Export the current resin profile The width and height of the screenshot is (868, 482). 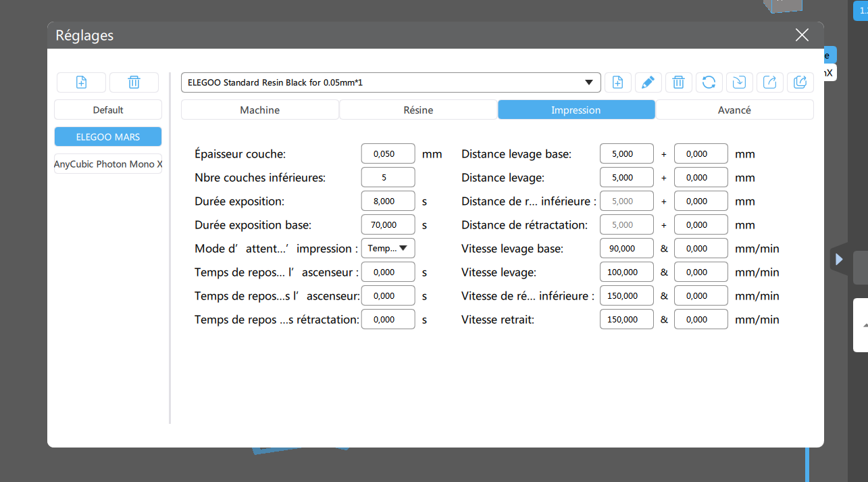769,82
